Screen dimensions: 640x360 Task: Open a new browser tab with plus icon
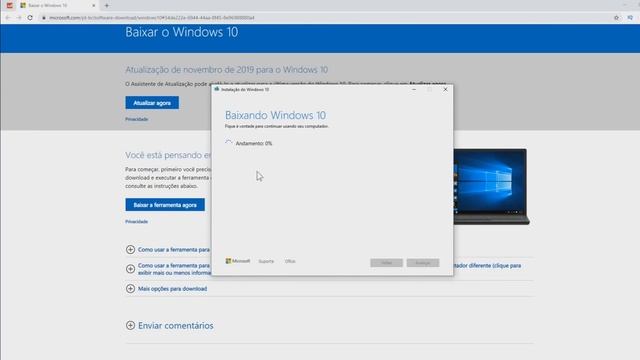[x=107, y=6]
